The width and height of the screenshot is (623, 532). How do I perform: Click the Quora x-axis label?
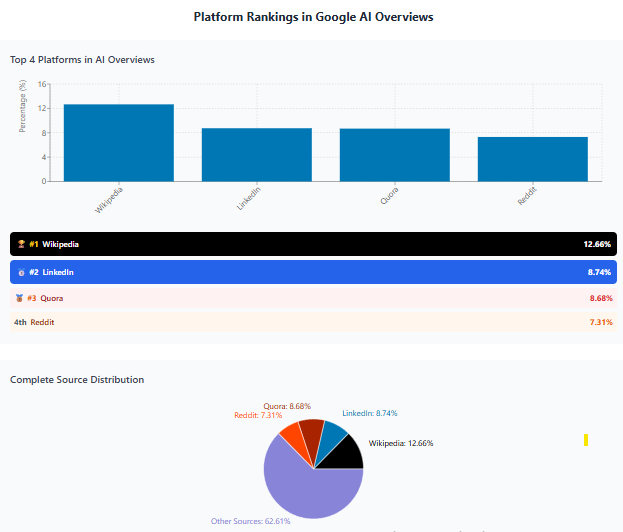pyautogui.click(x=389, y=195)
